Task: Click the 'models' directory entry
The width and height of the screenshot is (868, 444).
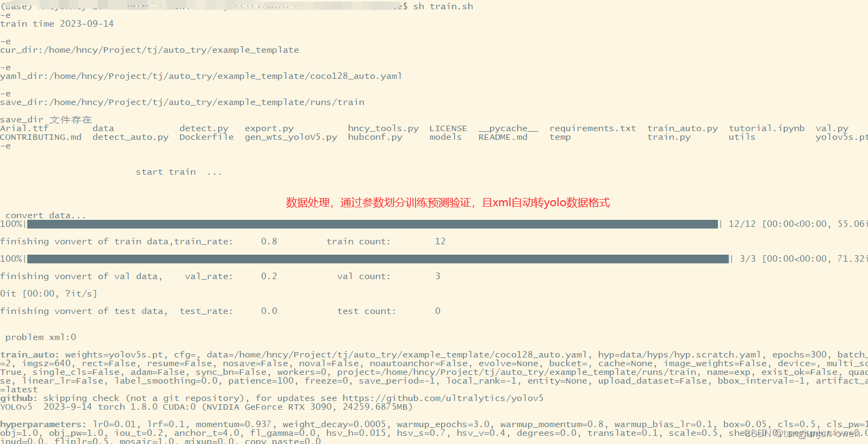Action: [x=445, y=137]
